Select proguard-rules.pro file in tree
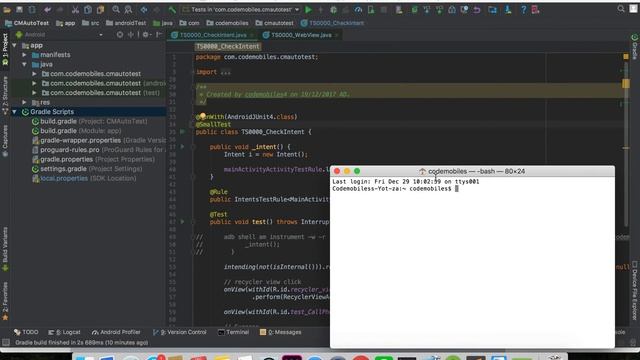 [x=98, y=150]
